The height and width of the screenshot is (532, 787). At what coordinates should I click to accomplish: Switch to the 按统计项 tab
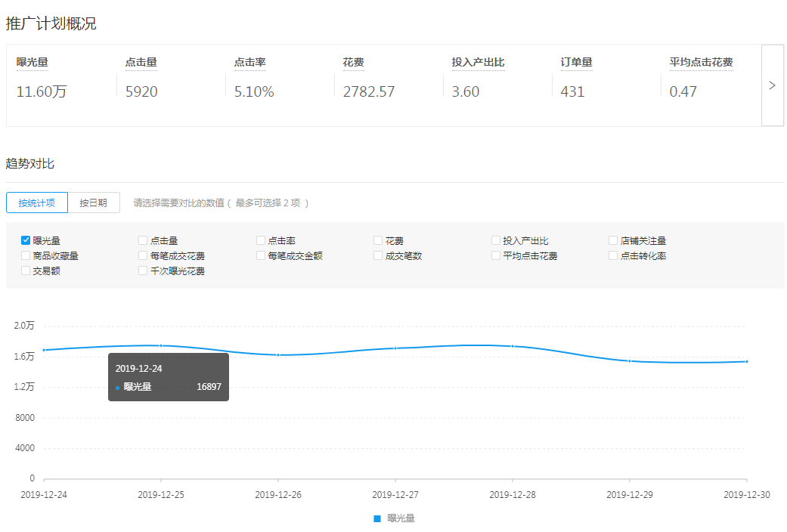pyautogui.click(x=36, y=203)
